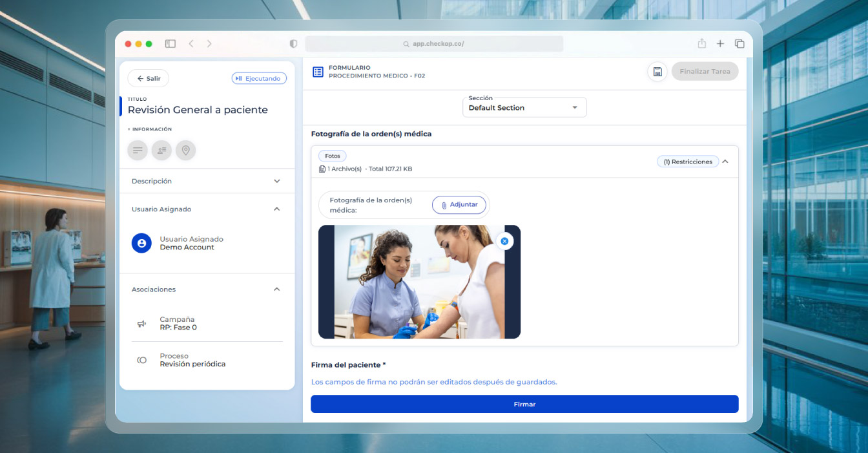Open the task description lines icon
868x453 pixels.
138,151
